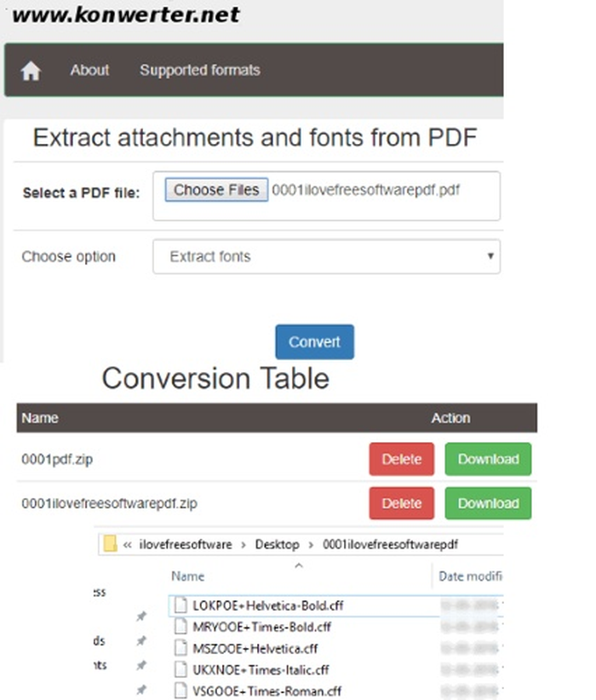Select the VSGOOE+Times-Roman.cff file icon

[x=181, y=691]
